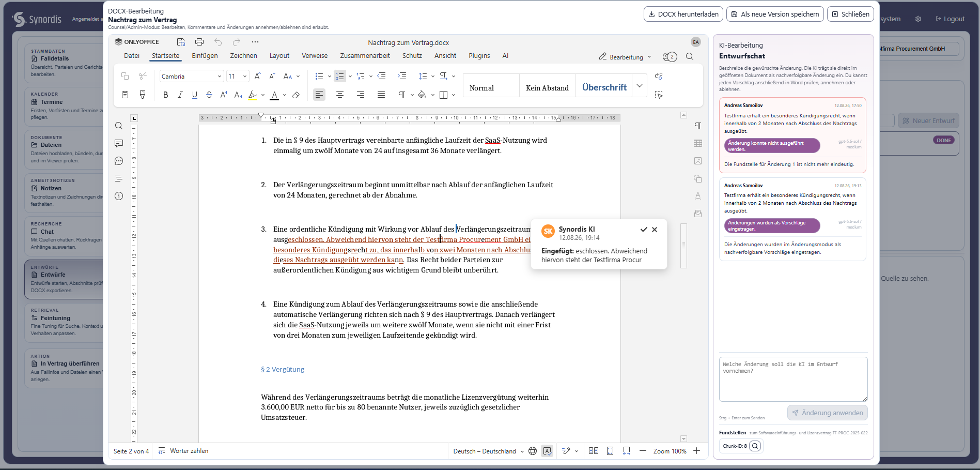The image size is (980, 470).
Task: Toggle bold formatting
Action: click(166, 95)
